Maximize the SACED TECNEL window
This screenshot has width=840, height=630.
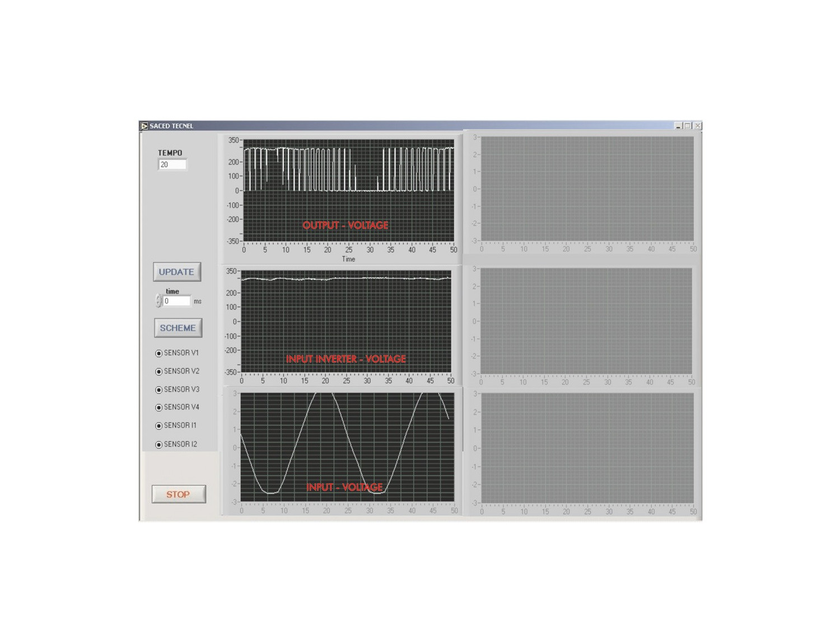click(688, 126)
